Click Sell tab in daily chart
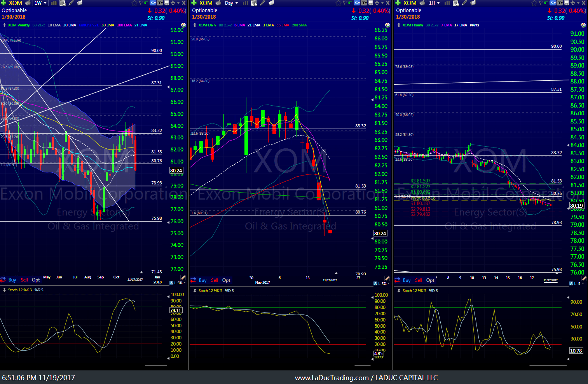Viewport: 588px width, 384px height. pos(215,280)
